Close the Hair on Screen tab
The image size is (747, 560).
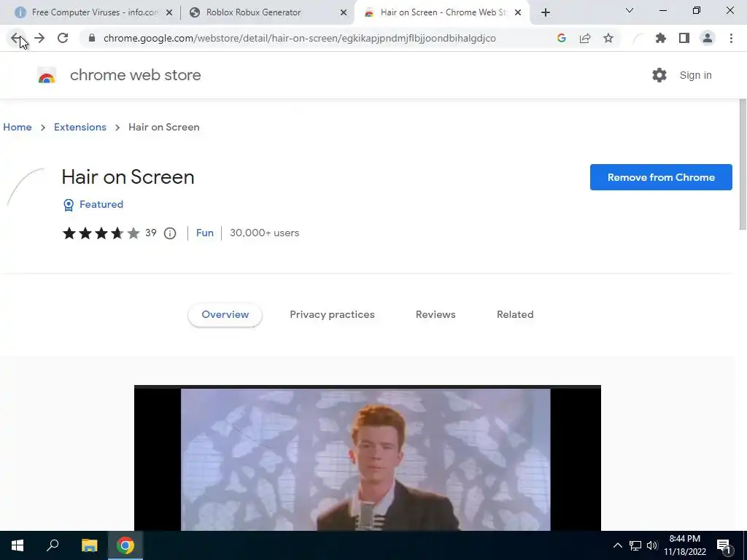click(519, 12)
